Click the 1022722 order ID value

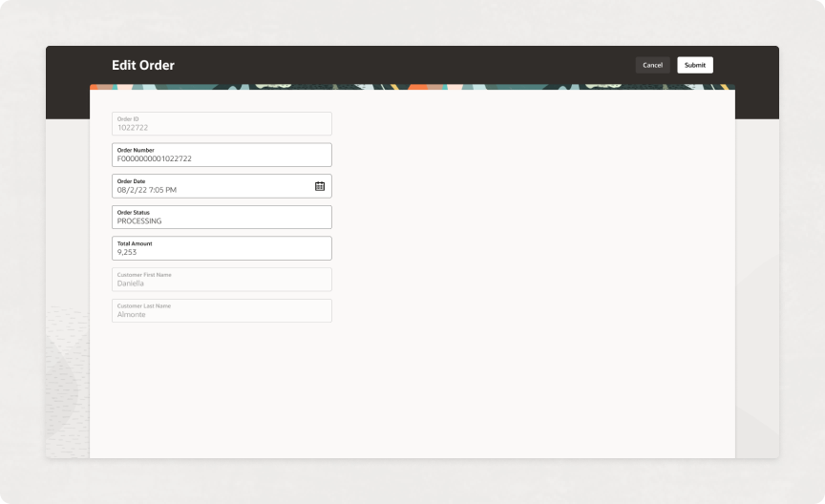[133, 127]
